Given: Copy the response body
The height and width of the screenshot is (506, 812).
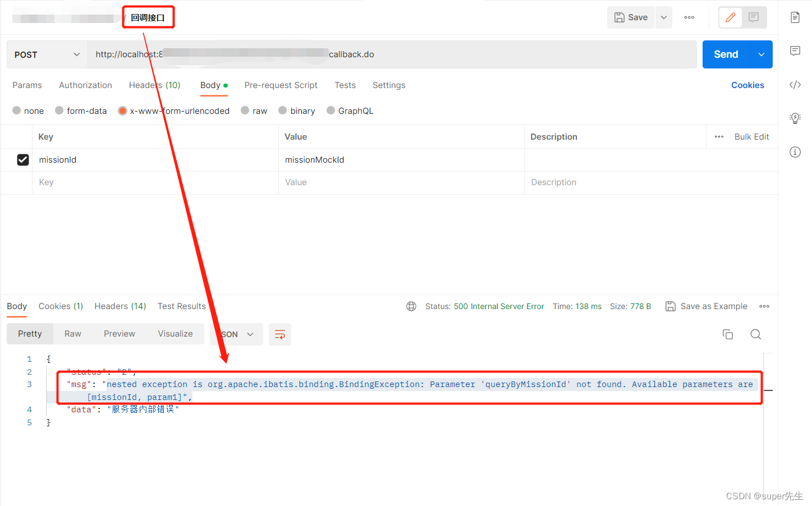Looking at the screenshot, I should point(728,334).
